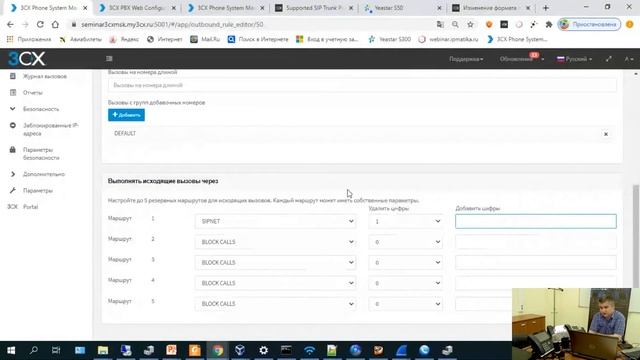Open route 1 strip digits dropdown
The height and width of the screenshot is (360, 640).
(406, 221)
